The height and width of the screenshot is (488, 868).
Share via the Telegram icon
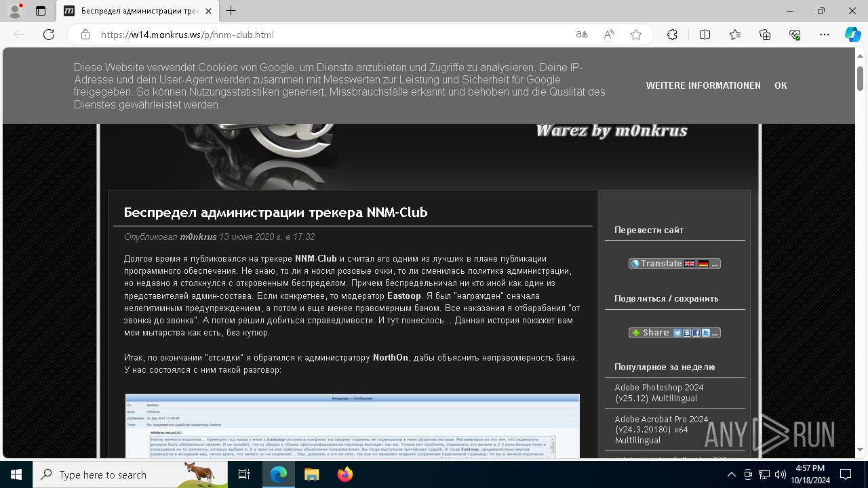677,333
